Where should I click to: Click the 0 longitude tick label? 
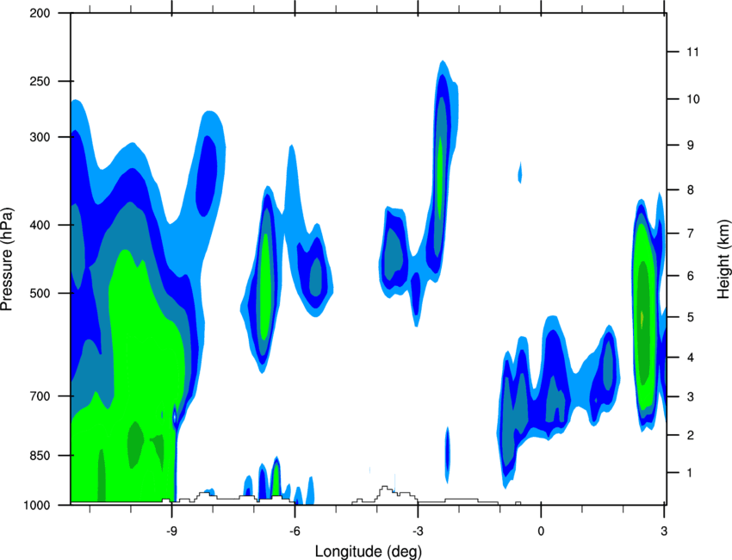[541, 531]
